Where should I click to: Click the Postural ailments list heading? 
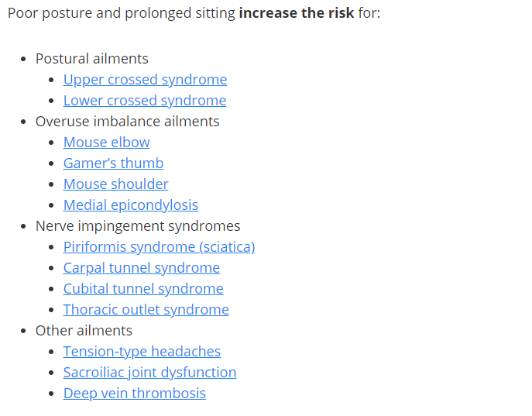(x=92, y=59)
